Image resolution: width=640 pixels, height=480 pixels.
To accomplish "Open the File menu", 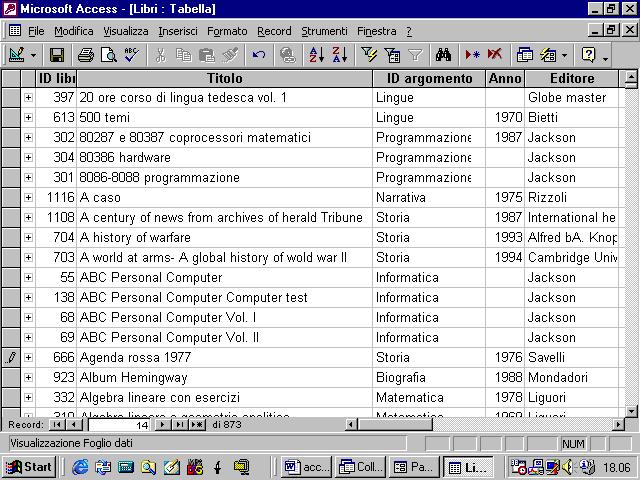I will 36,31.
